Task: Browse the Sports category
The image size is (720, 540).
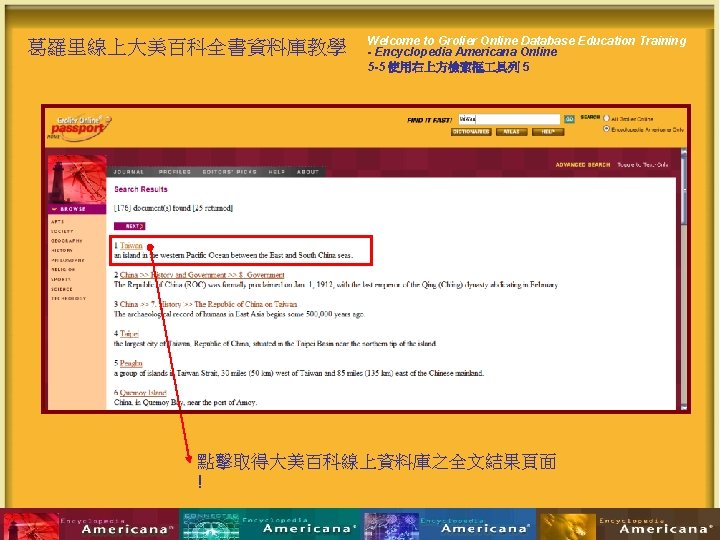Action: (x=61, y=280)
